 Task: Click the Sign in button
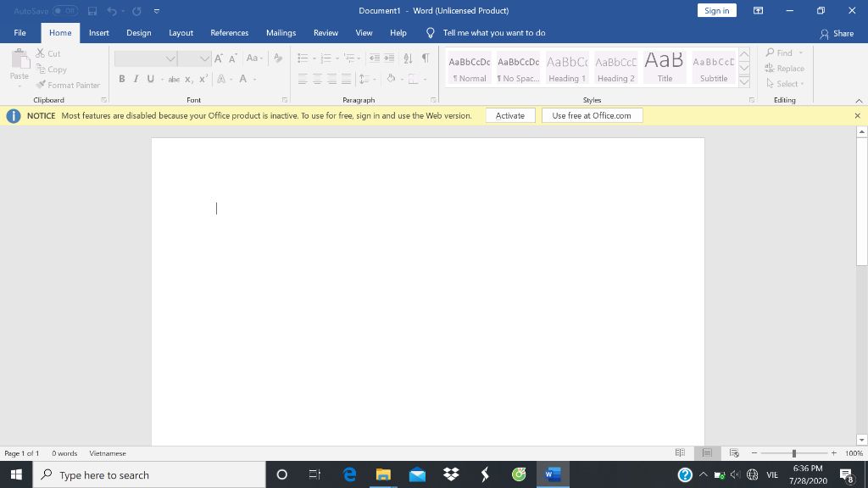coord(716,10)
